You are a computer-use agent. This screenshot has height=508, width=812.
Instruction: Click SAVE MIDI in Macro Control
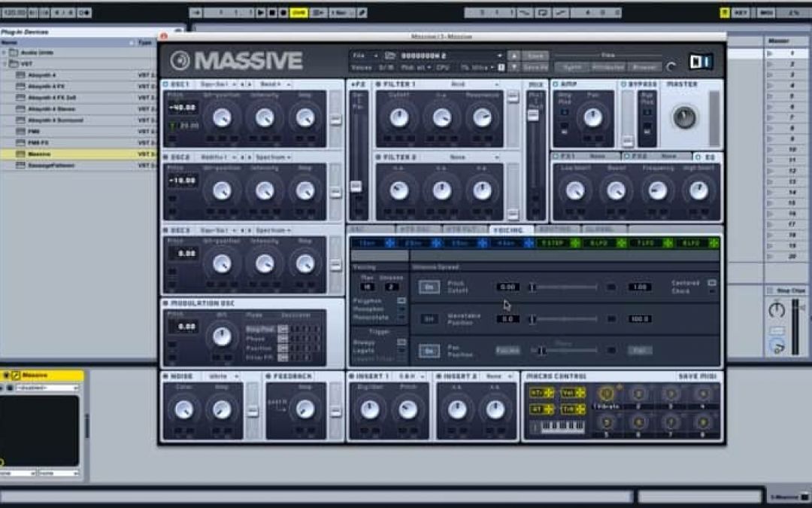[x=698, y=376]
